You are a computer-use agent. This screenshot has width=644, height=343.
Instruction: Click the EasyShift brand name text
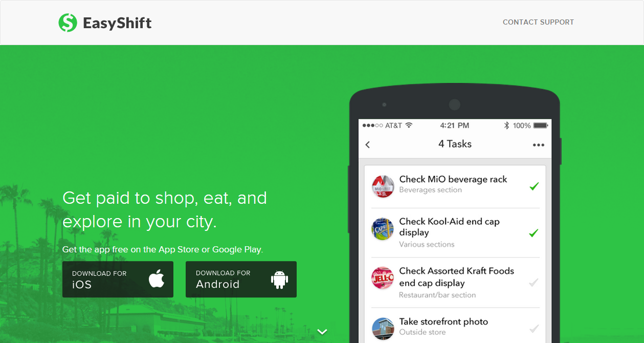(117, 23)
